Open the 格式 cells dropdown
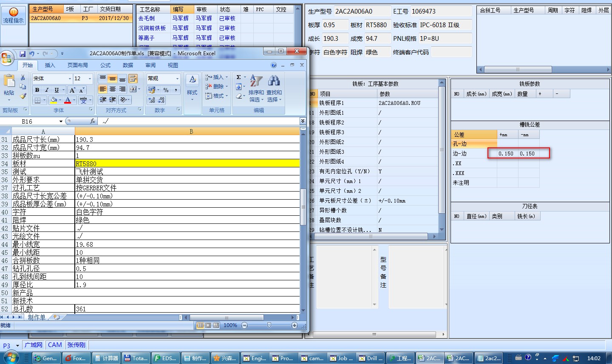 click(x=216, y=96)
